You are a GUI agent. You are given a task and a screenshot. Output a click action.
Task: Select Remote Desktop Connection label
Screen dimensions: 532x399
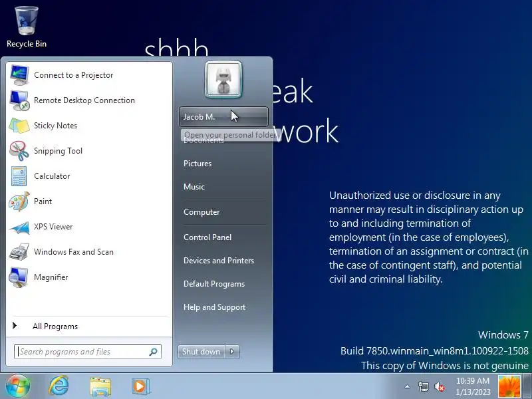[x=84, y=100]
